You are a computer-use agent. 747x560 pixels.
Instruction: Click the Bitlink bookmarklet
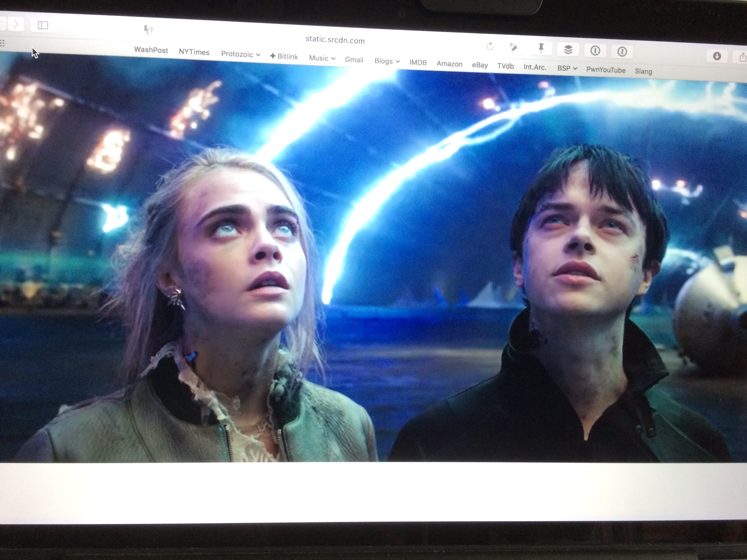(284, 56)
